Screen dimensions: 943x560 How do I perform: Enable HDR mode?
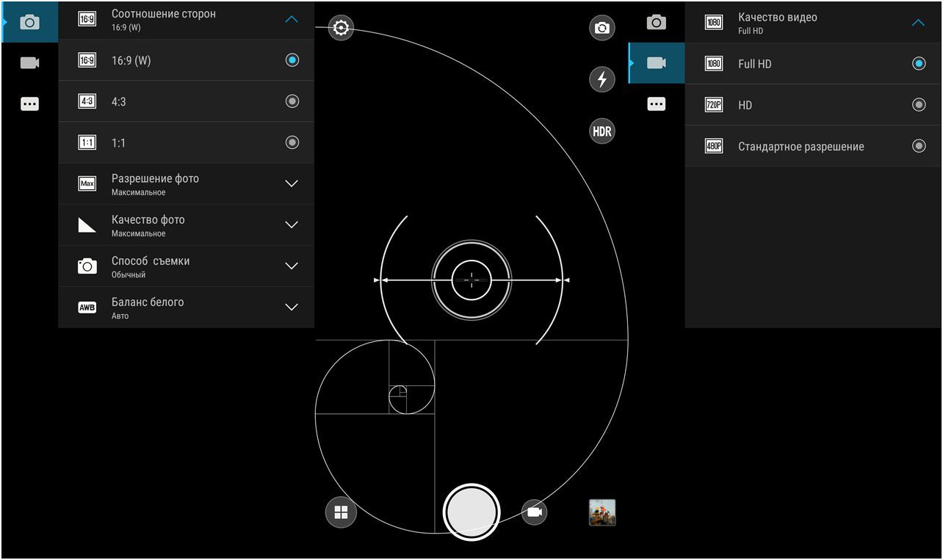[601, 131]
